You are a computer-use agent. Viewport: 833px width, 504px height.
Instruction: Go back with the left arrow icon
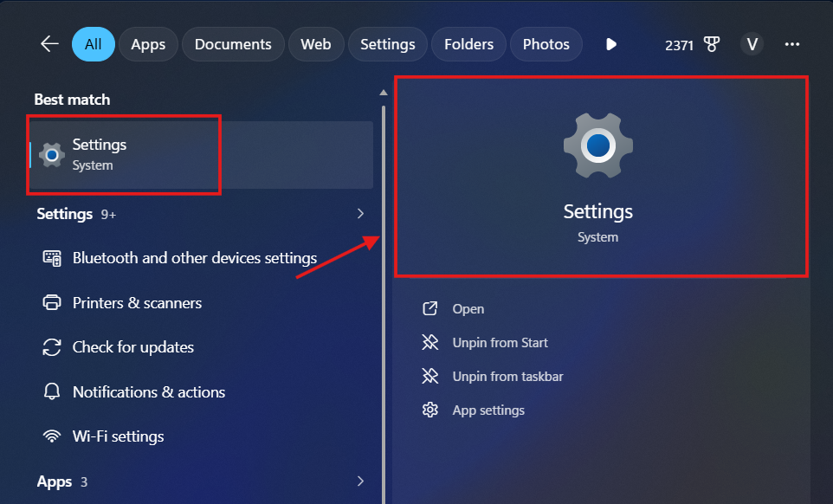click(x=49, y=44)
